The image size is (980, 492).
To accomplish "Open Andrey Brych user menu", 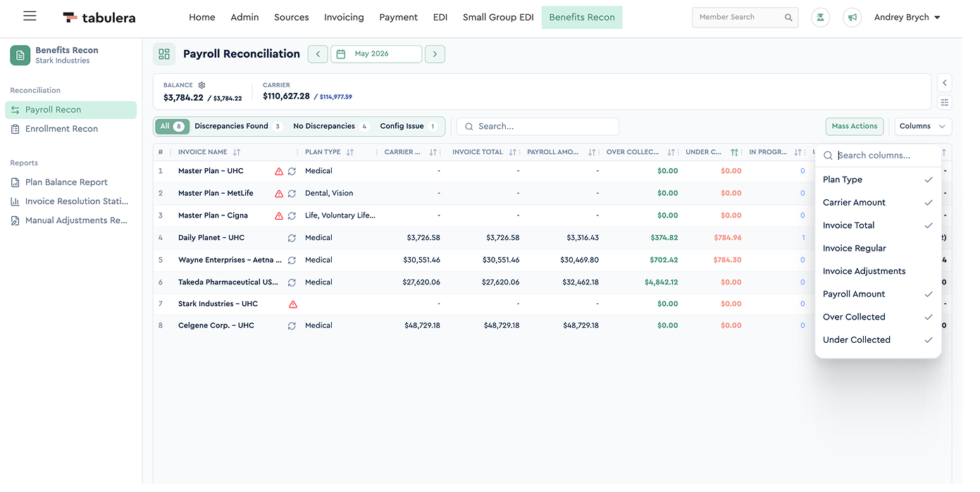I will coord(907,18).
